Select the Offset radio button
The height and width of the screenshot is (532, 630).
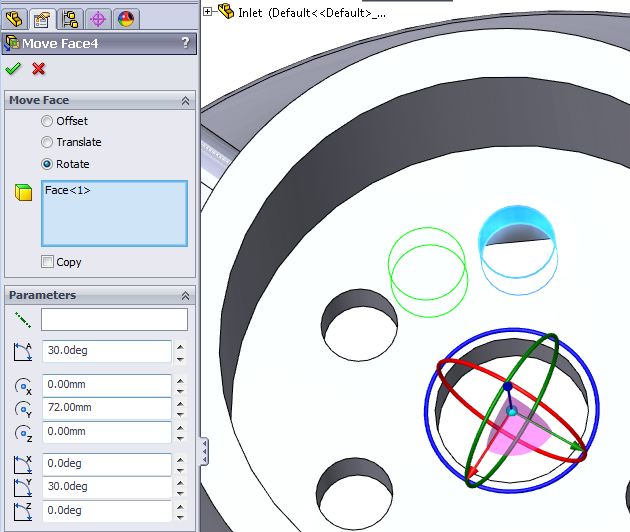[47, 121]
